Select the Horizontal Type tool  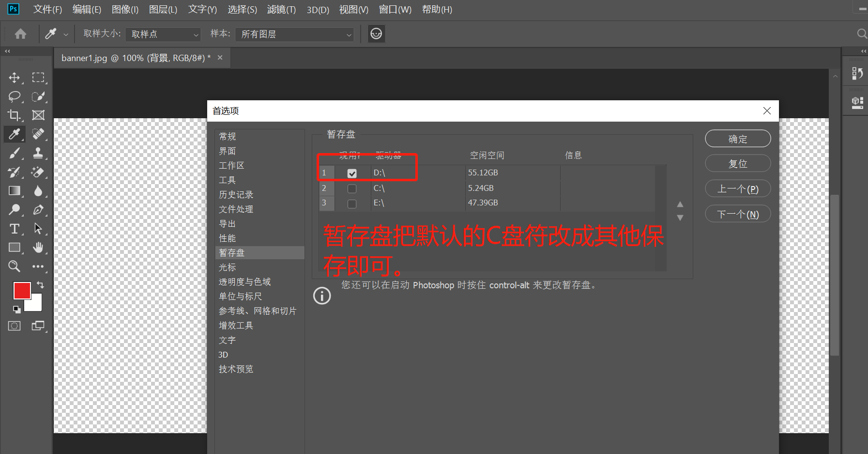[x=15, y=229]
